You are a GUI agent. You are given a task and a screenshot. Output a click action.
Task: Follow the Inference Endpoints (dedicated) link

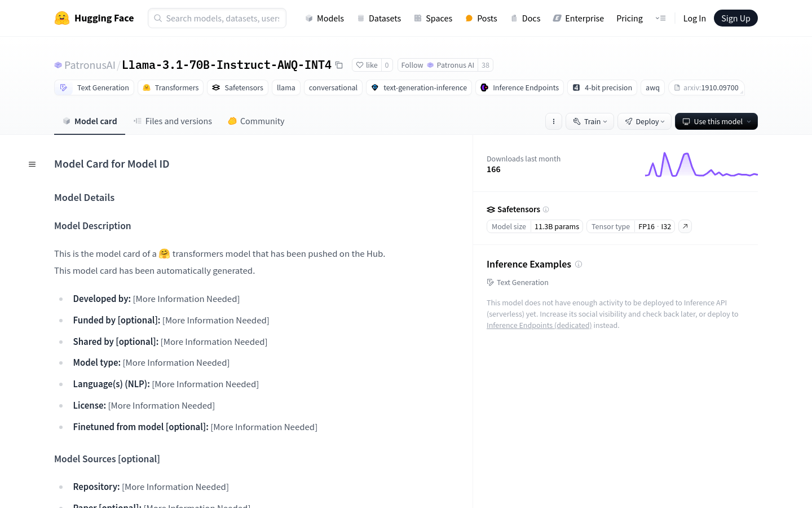539,326
